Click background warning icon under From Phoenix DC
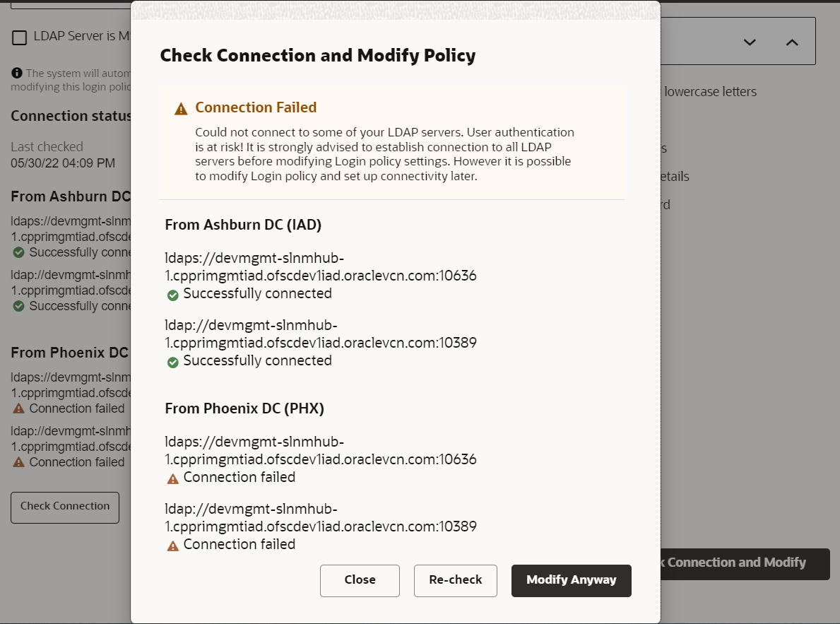The image size is (840, 624). point(18,408)
